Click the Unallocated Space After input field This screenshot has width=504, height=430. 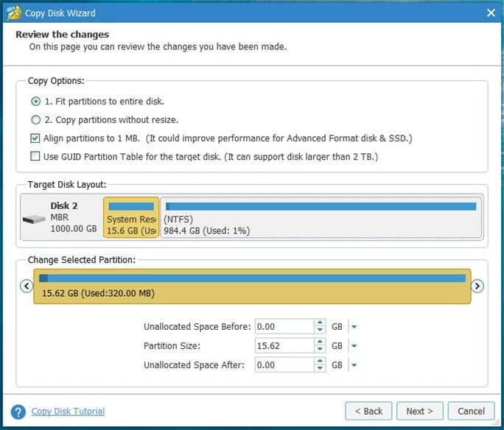(x=284, y=365)
